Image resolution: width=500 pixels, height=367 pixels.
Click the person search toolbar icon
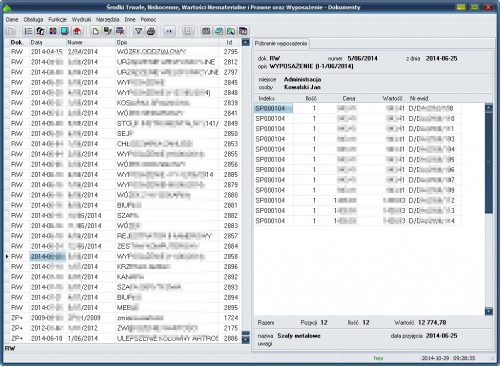[x=40, y=31]
